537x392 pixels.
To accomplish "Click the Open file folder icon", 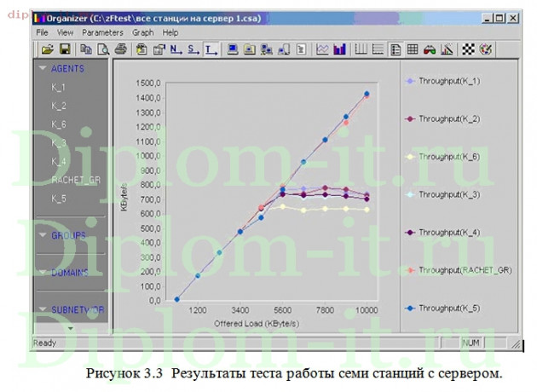I will click(x=48, y=49).
